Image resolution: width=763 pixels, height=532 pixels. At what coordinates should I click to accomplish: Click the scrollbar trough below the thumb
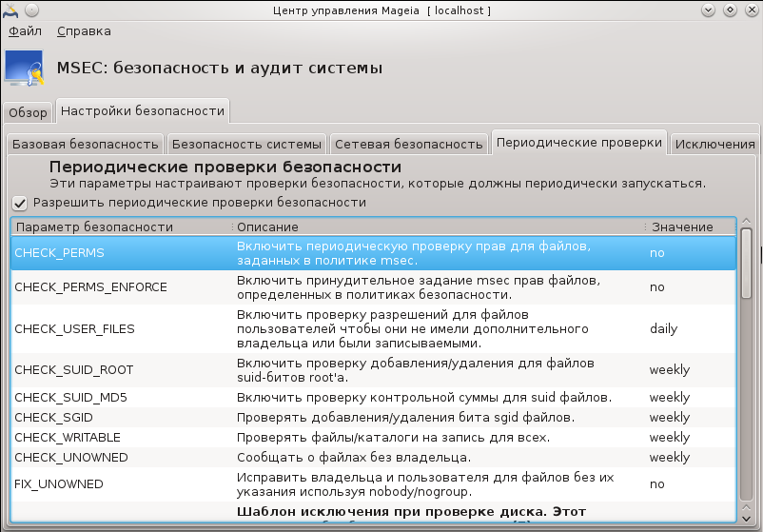(746, 399)
